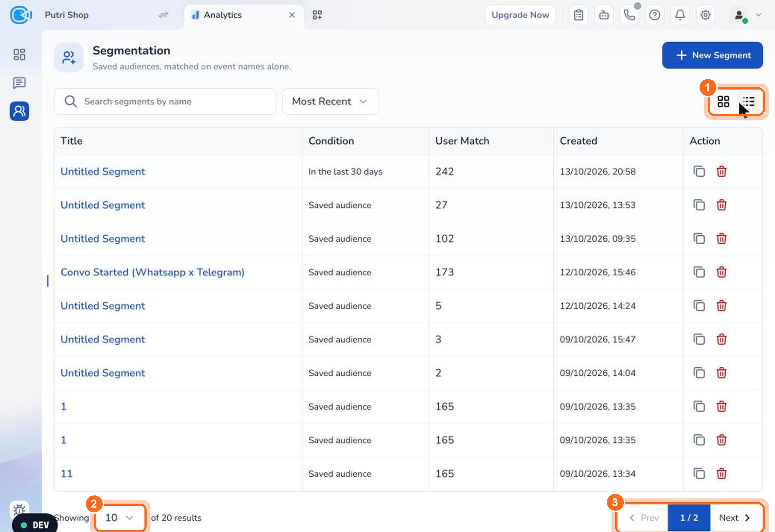Open the contacts sidebar icon
Image resolution: width=775 pixels, height=532 pixels.
[19, 111]
